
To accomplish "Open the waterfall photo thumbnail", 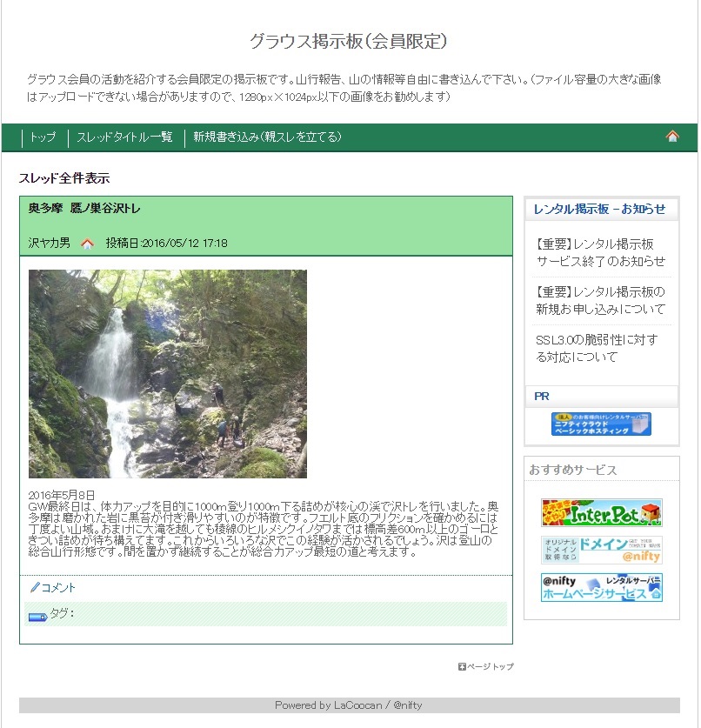I will tap(168, 374).
